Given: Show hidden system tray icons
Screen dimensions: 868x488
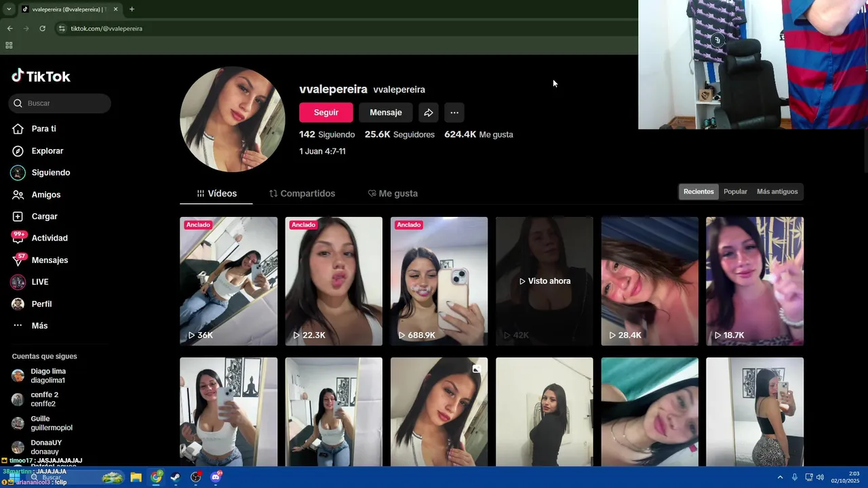Looking at the screenshot, I should point(780,477).
